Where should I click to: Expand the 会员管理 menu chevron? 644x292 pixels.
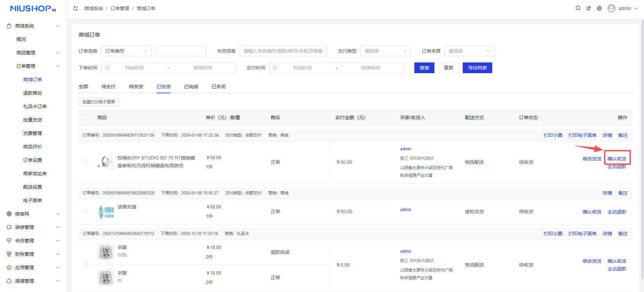(x=58, y=241)
